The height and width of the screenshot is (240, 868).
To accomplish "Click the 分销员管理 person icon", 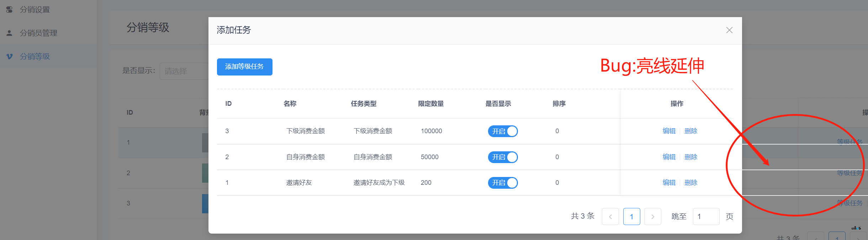I will coord(10,33).
